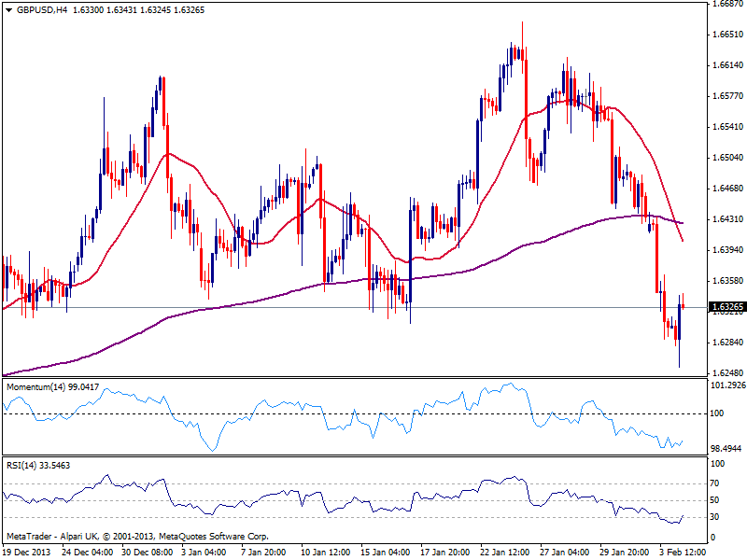This screenshot has height=560, width=747.
Task: Click the RSI 50 level label
Action: (x=714, y=500)
